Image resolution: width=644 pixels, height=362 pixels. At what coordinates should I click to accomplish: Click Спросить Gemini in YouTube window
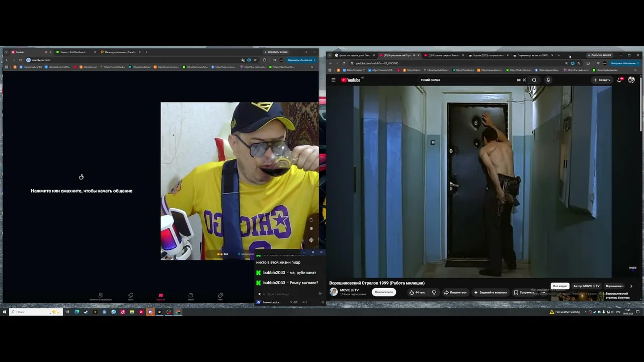point(599,55)
